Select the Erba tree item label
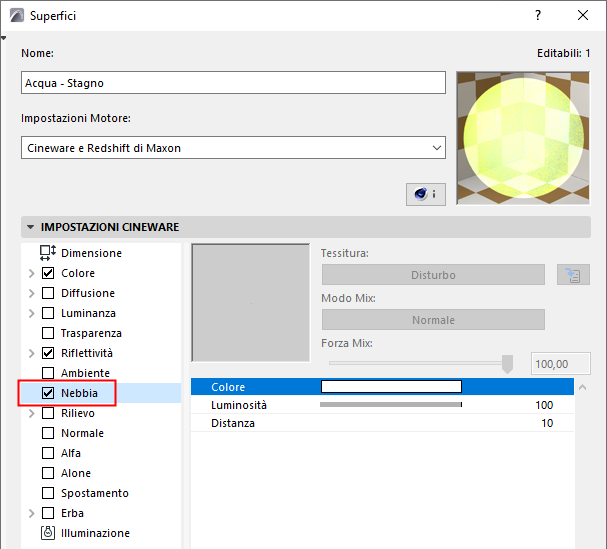 (x=72, y=513)
